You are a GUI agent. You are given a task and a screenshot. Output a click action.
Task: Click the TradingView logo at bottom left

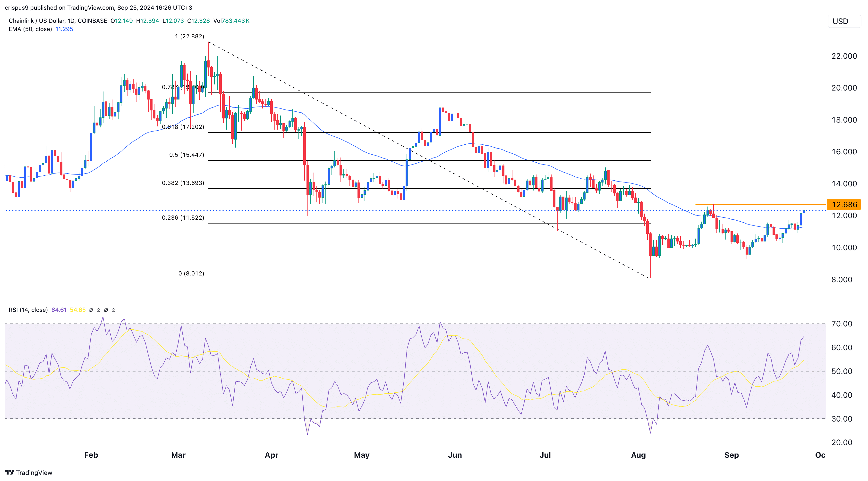click(x=29, y=473)
